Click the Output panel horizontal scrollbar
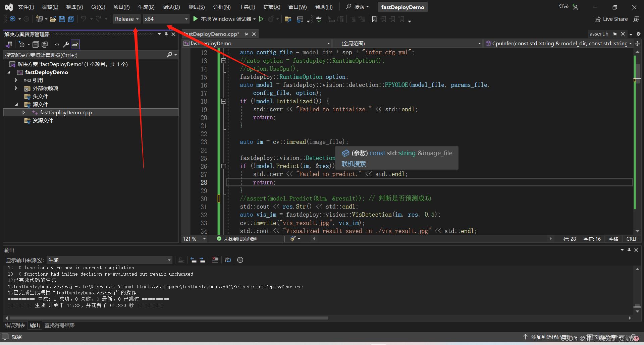Image resolution: width=644 pixels, height=345 pixels. 169,318
